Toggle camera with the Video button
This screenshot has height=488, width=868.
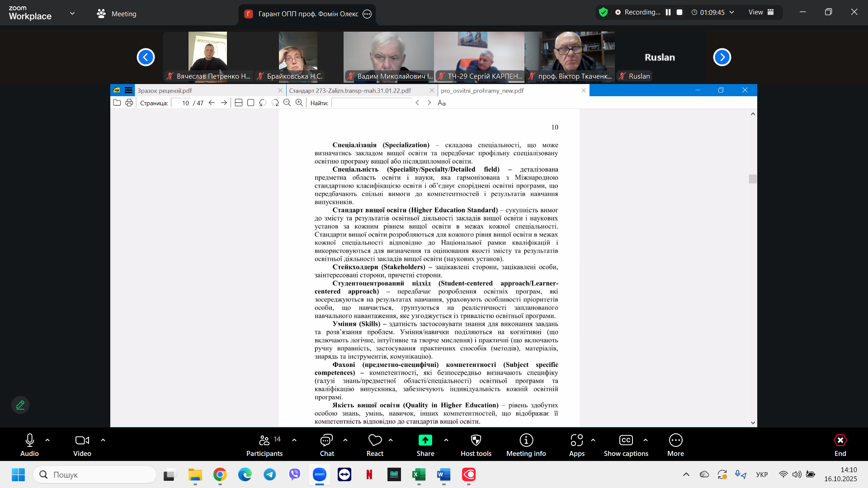tap(82, 445)
